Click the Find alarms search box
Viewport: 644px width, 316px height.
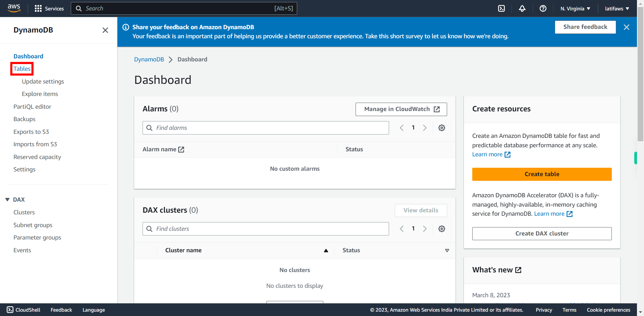pyautogui.click(x=266, y=128)
